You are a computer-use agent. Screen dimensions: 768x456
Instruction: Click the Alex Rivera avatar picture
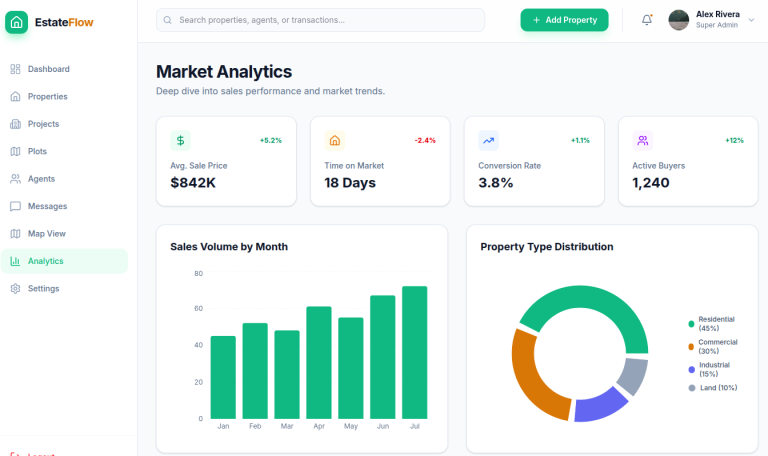679,20
